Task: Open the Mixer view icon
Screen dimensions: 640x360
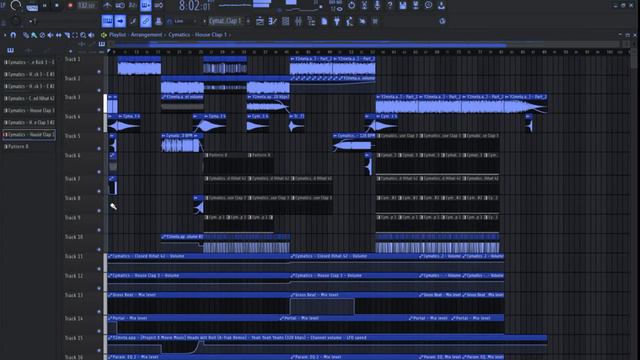Action: tap(298, 21)
